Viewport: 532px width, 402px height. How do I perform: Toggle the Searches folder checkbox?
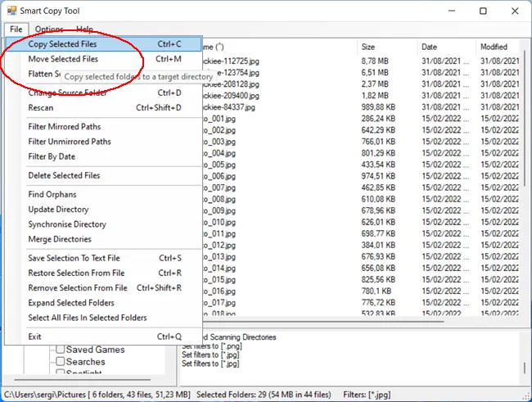point(61,361)
